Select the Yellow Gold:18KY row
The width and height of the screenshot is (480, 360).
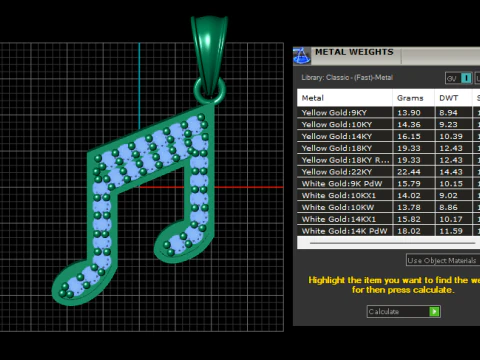pyautogui.click(x=388, y=148)
